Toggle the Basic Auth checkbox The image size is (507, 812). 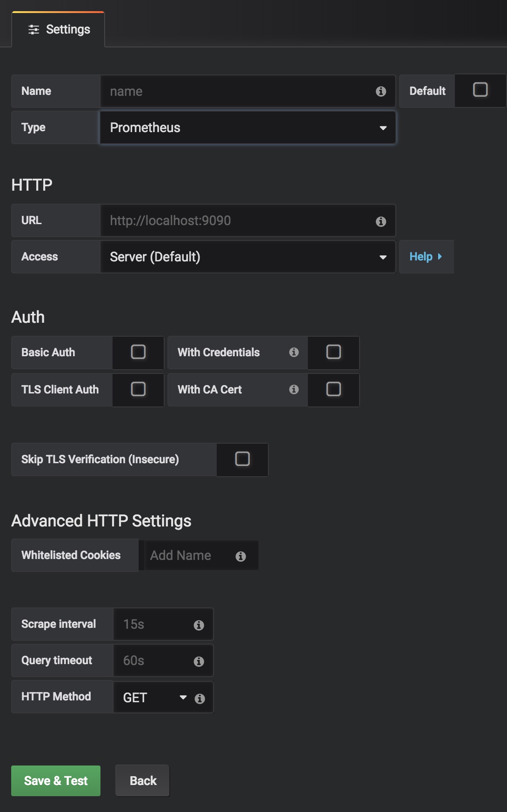(138, 352)
